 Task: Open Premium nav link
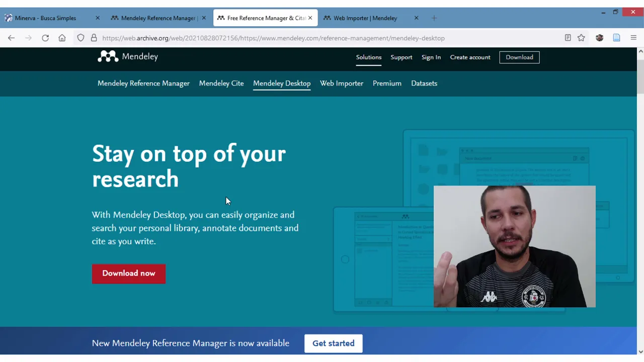pos(387,83)
